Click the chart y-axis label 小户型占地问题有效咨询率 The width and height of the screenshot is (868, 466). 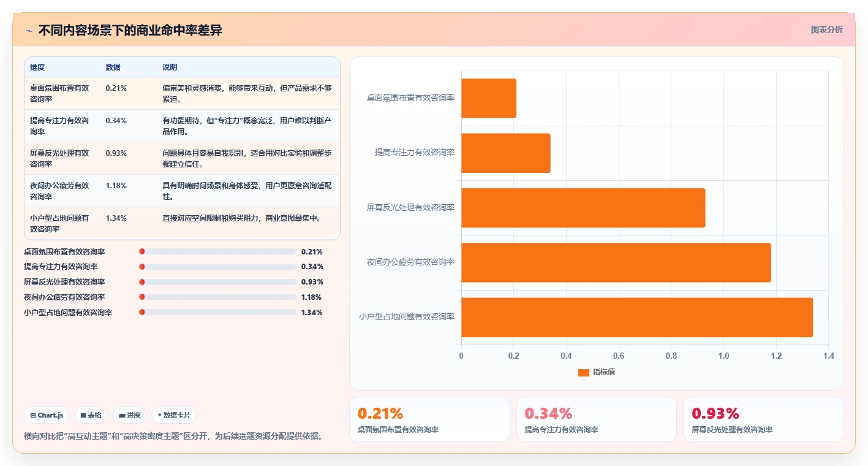click(x=407, y=317)
